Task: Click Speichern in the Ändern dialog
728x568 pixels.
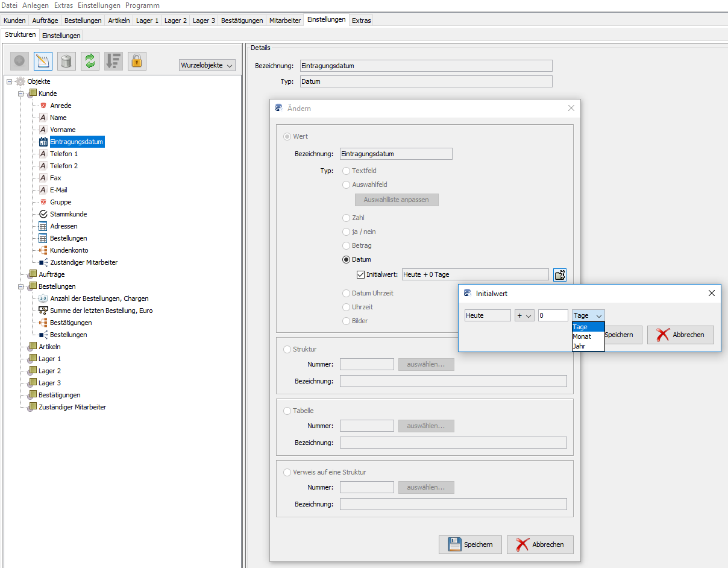Action: [471, 544]
